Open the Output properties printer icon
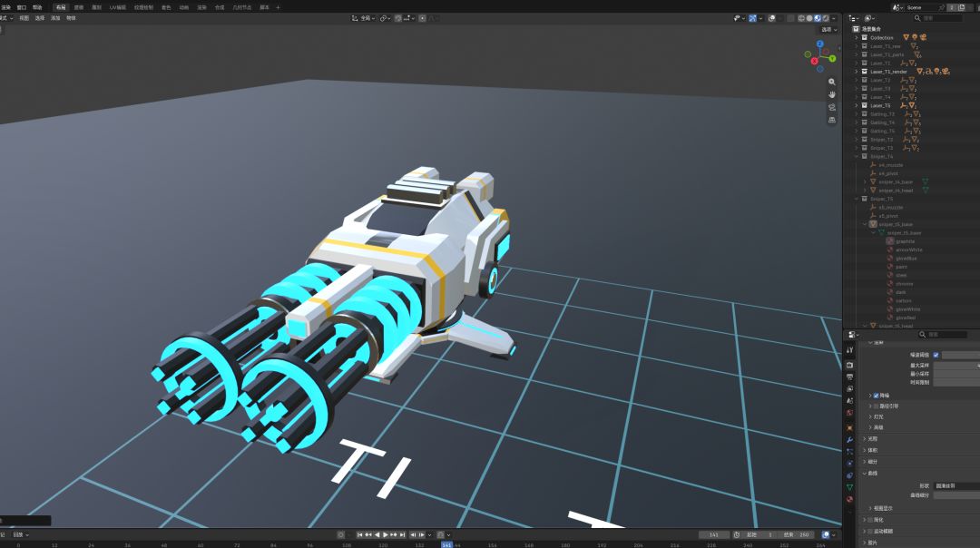Image resolution: width=980 pixels, height=548 pixels. tap(849, 377)
